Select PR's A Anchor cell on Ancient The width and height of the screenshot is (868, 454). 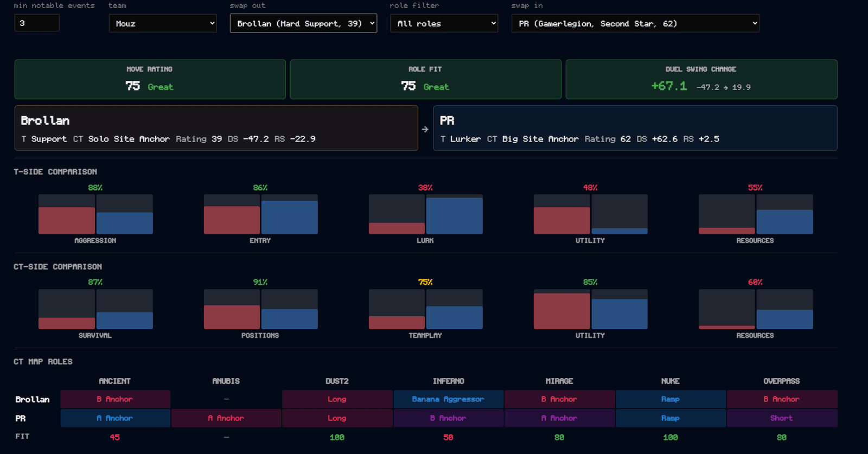click(x=115, y=418)
